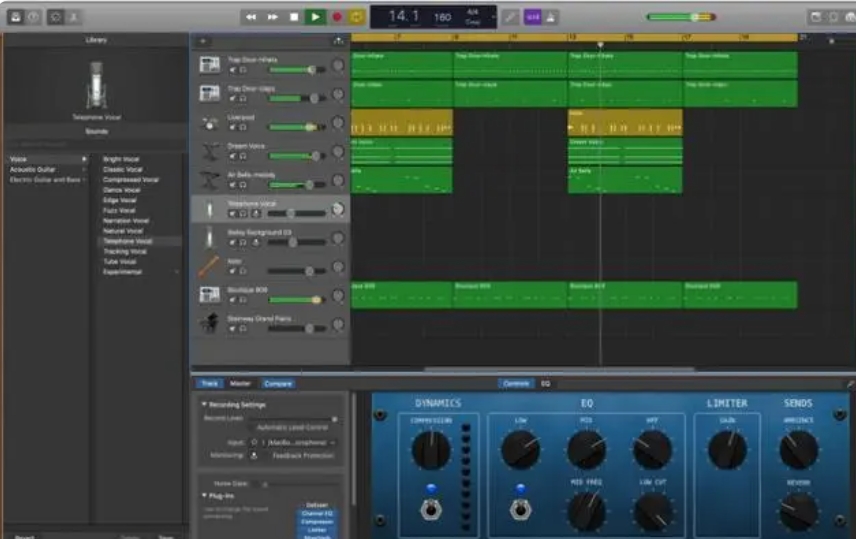This screenshot has height=539, width=856.
Task: Click the tuner icon next to the LCD
Action: 510,17
